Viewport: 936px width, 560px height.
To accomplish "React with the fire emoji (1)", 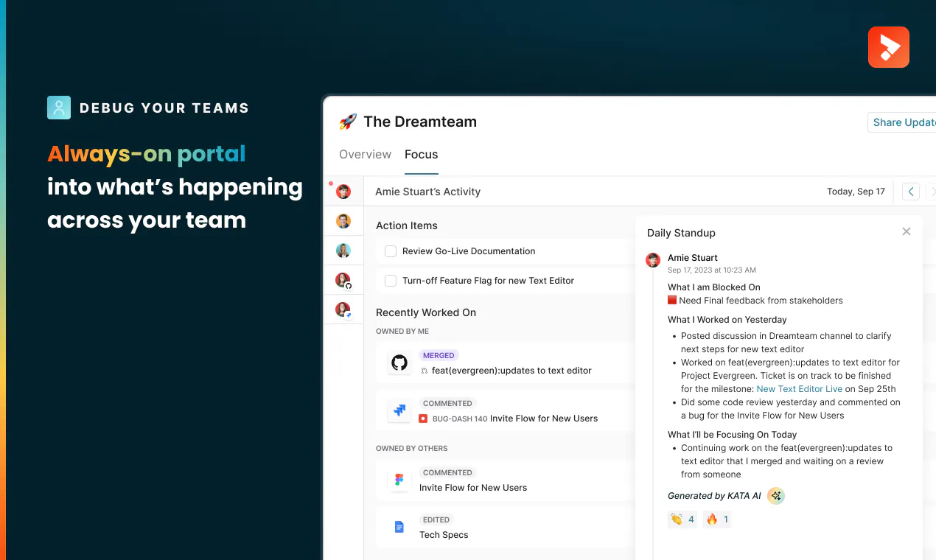I will coord(717,519).
